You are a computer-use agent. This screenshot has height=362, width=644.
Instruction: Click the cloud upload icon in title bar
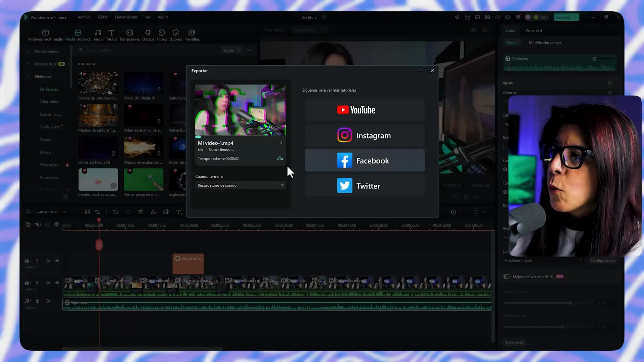point(497,17)
